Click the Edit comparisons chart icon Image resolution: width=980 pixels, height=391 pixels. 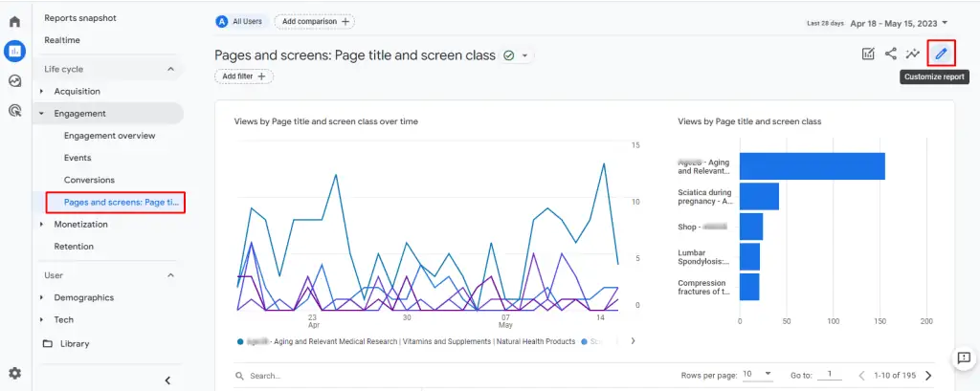(868, 54)
